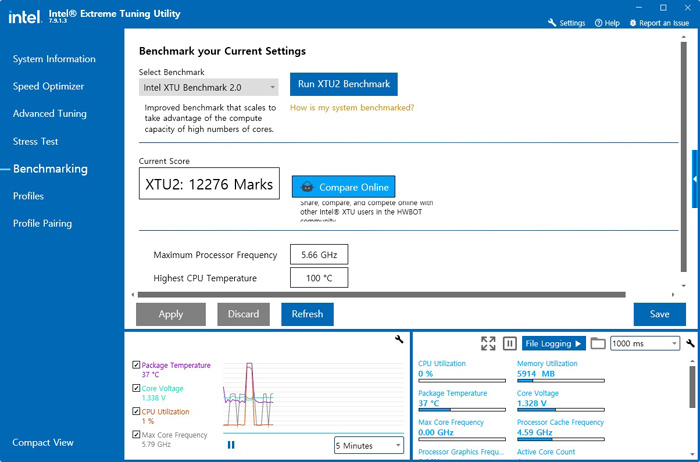Select the Benchmarking section
700x462 pixels.
coord(50,169)
